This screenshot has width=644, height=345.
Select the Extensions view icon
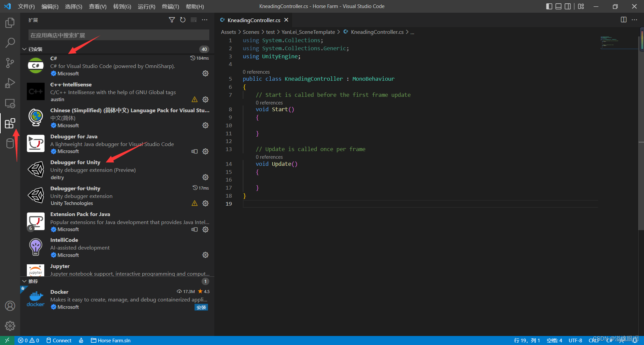click(10, 124)
